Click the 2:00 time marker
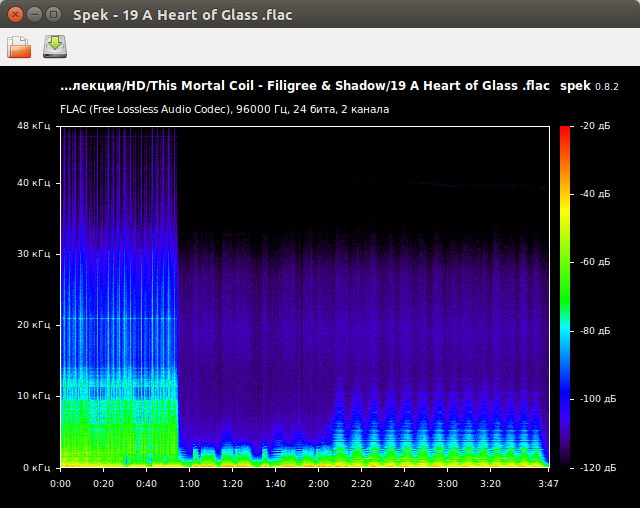 (318, 483)
